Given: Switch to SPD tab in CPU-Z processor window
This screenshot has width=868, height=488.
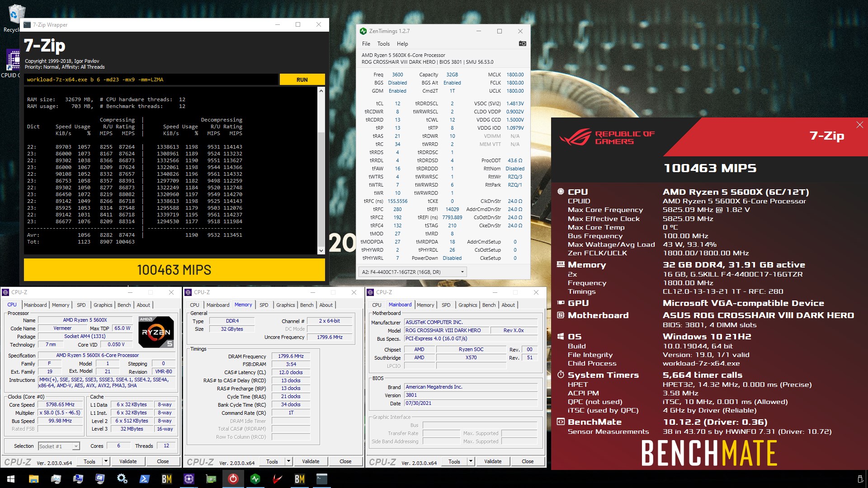Looking at the screenshot, I should pyautogui.click(x=81, y=305).
